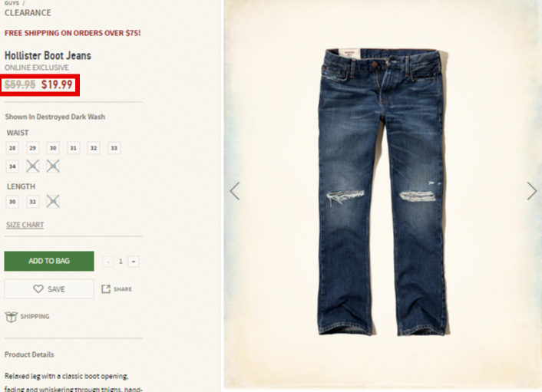
Task: Select waist size 28
Action: pyautogui.click(x=12, y=148)
